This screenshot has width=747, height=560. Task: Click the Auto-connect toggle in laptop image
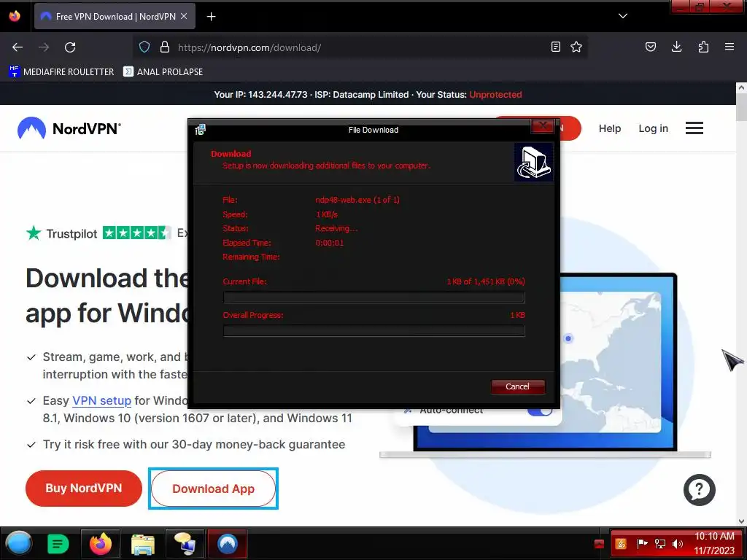pyautogui.click(x=540, y=410)
